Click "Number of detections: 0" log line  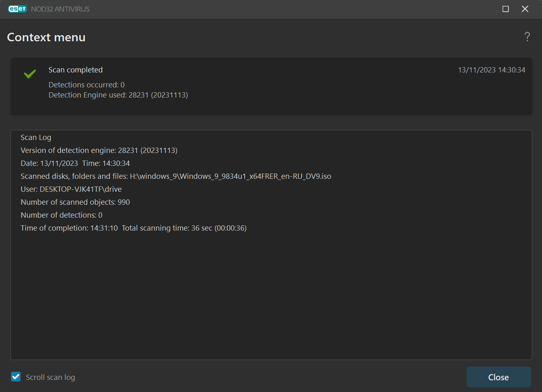tap(61, 215)
